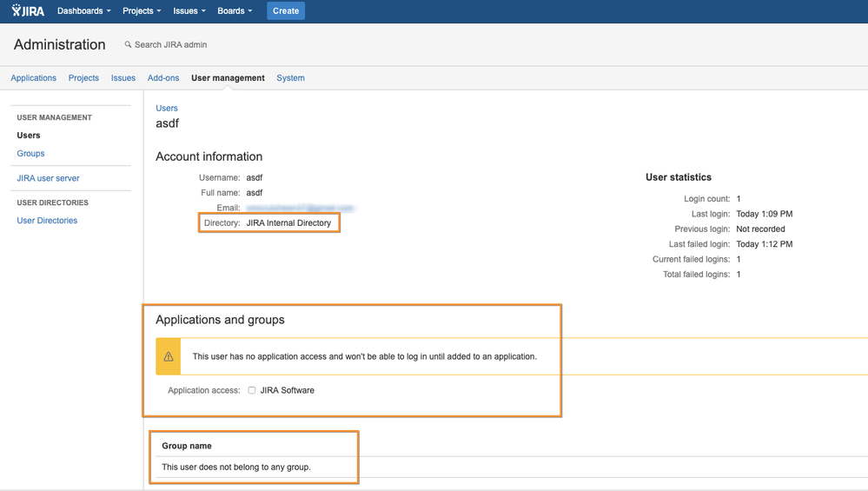
Task: Click the Not recorded previous login value
Action: click(760, 229)
